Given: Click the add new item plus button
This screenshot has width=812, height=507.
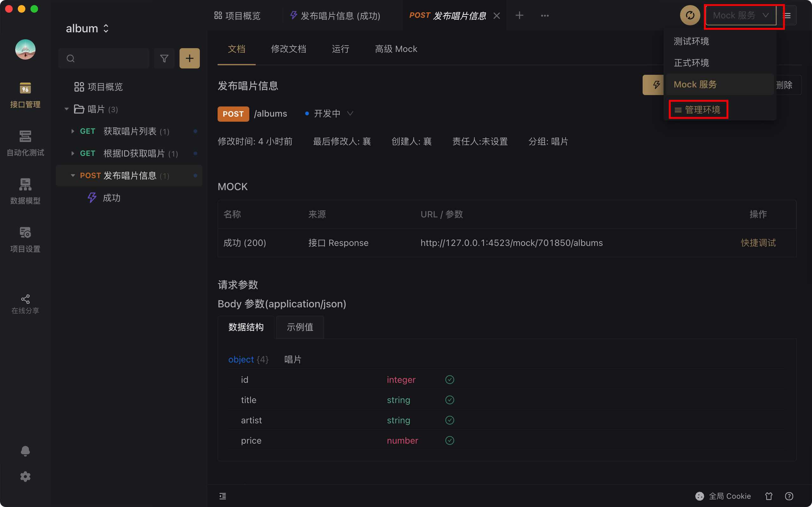Looking at the screenshot, I should 189,58.
